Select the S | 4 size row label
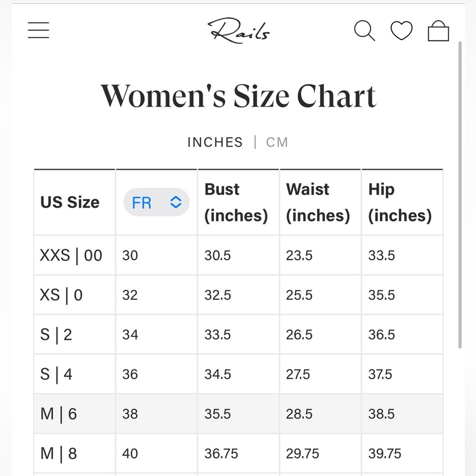This screenshot has width=476, height=476. [56, 374]
